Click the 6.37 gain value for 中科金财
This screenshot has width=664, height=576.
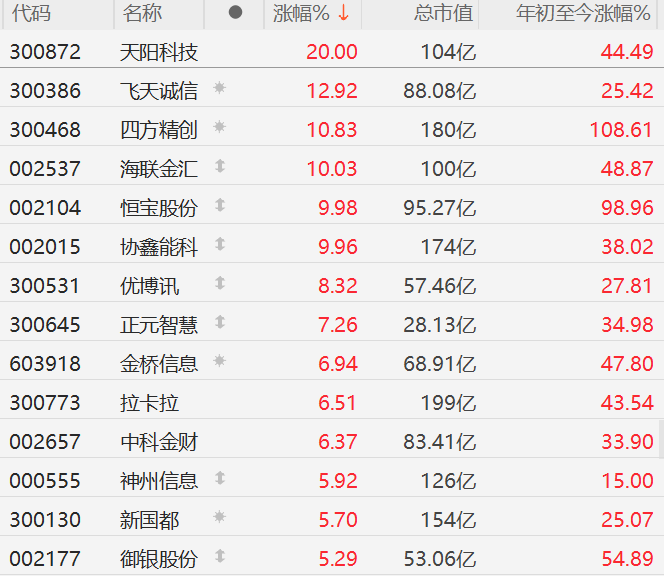(x=338, y=442)
